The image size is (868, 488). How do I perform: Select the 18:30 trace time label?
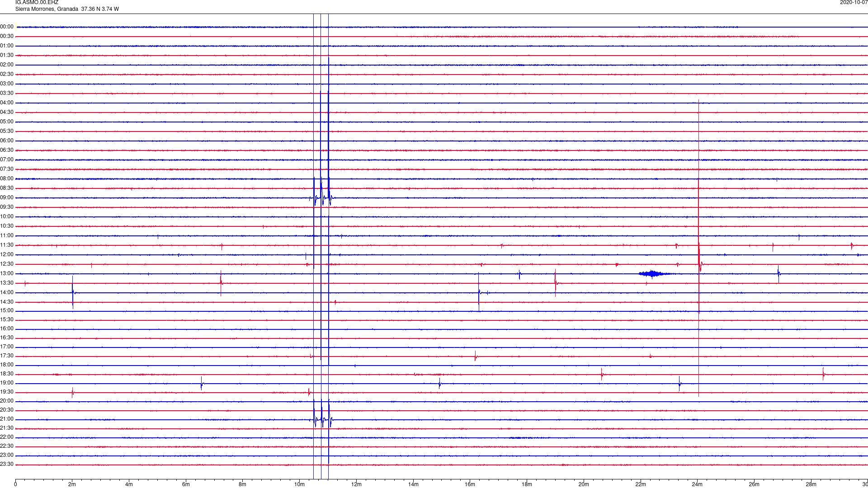coord(7,374)
